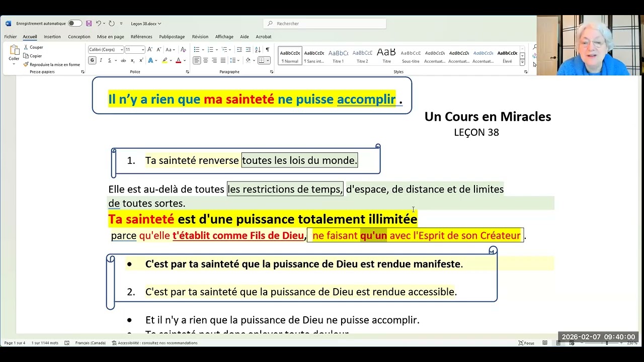Adjust the zoom slider in status bar

coord(606,343)
